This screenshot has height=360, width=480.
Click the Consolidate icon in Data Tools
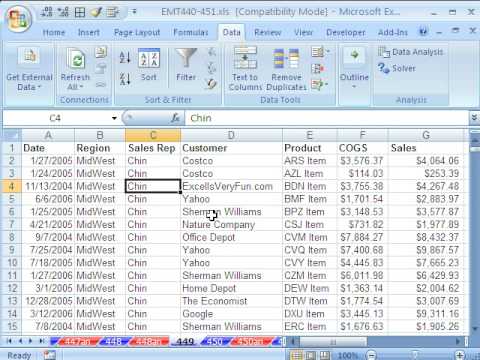point(318,69)
